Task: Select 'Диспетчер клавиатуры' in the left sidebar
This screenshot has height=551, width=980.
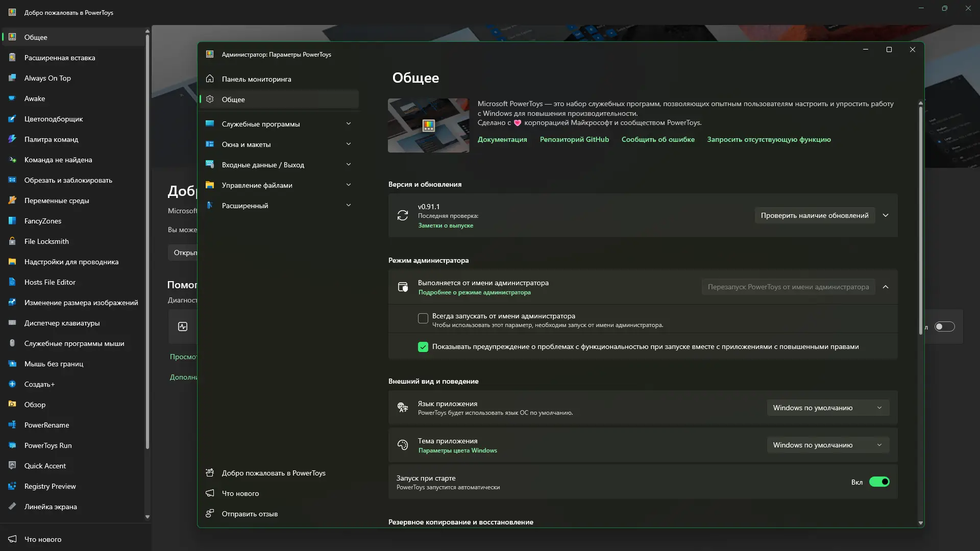Action: coord(62,323)
